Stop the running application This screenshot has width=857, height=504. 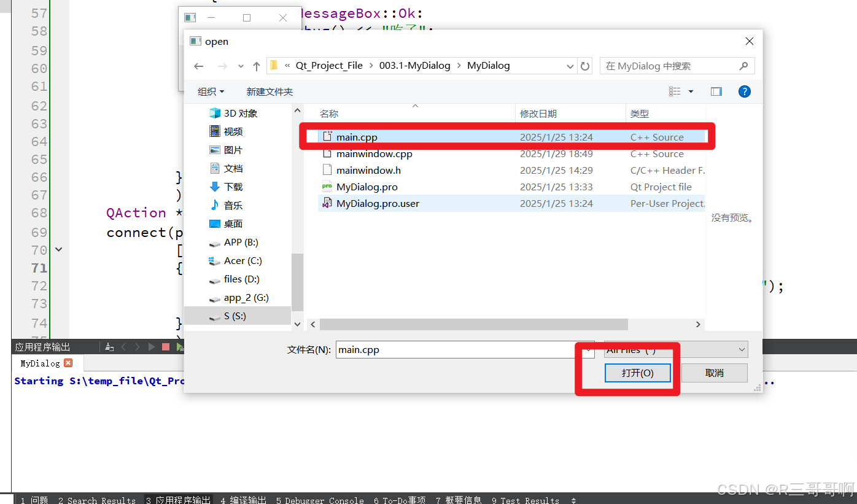[165, 347]
